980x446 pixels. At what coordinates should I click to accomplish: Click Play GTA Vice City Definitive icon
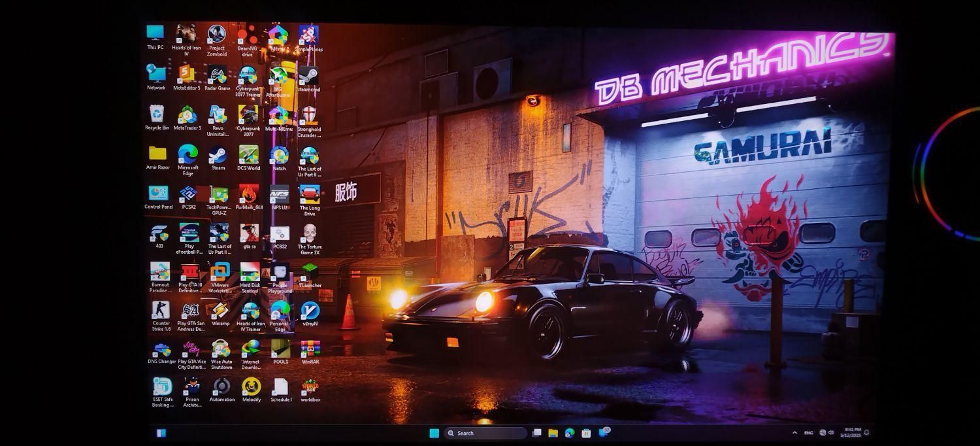(x=191, y=355)
